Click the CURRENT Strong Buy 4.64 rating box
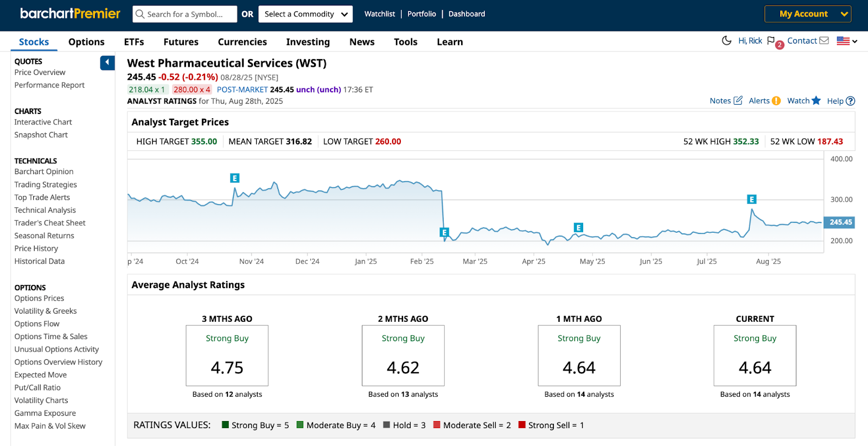Viewport: 868px width, 446px height. pyautogui.click(x=755, y=355)
